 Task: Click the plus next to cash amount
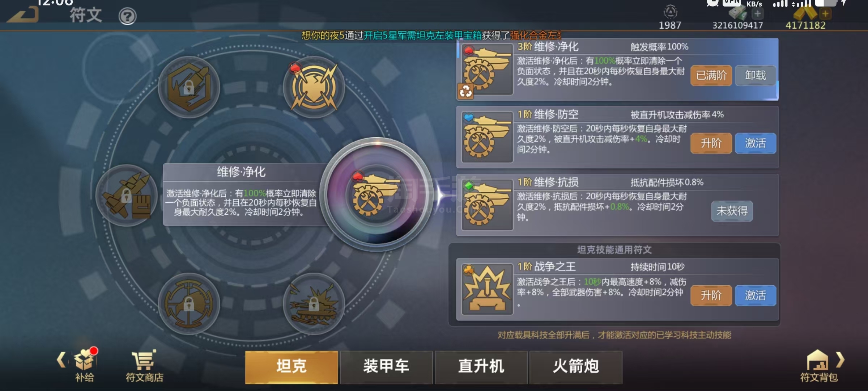coord(757,14)
